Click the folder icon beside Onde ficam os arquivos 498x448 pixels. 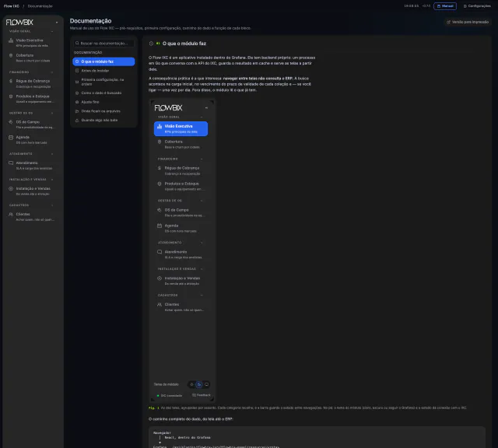point(77,111)
